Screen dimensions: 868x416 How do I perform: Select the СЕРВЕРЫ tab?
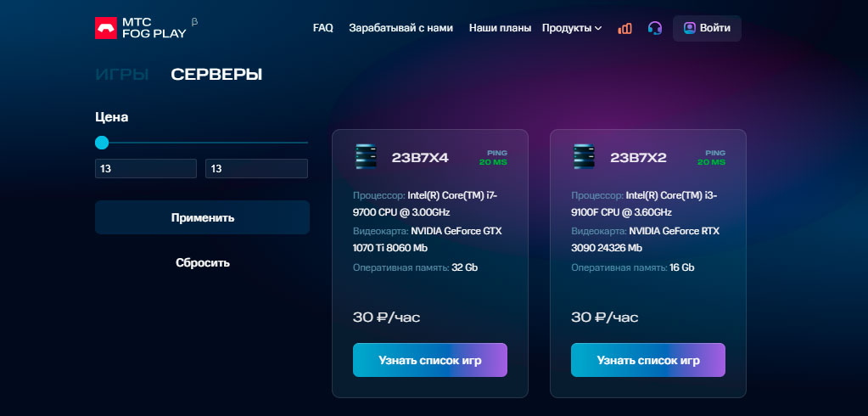pos(216,74)
